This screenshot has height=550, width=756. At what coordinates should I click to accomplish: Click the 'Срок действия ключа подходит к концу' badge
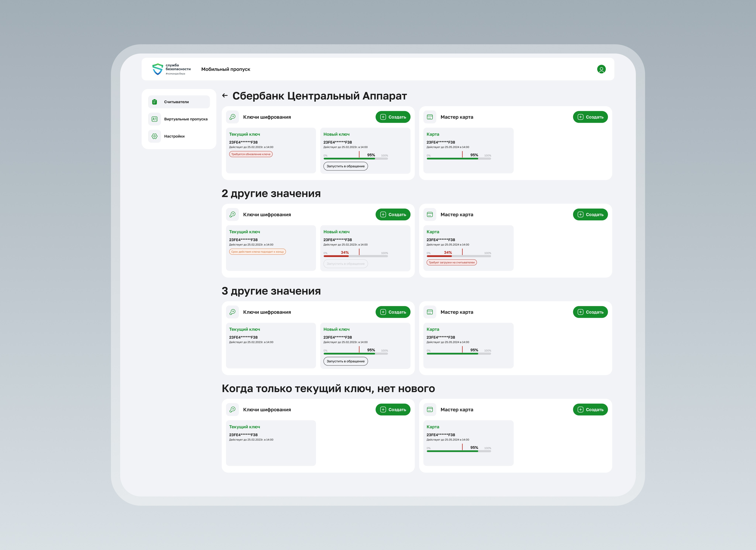coord(257,252)
